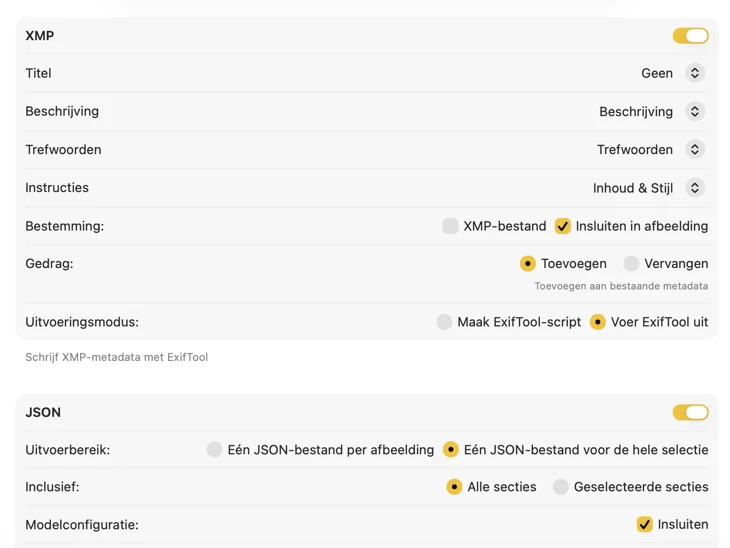Select Eén JSON-bestand per afbeelding

[x=214, y=450]
